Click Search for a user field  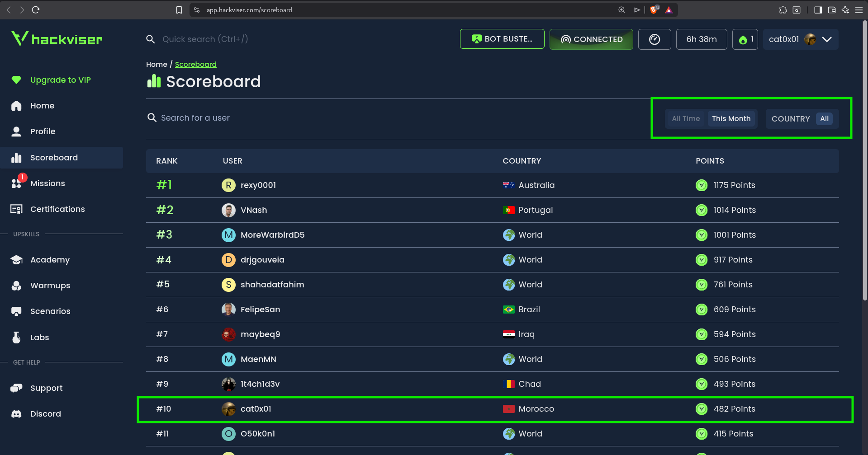click(x=195, y=118)
